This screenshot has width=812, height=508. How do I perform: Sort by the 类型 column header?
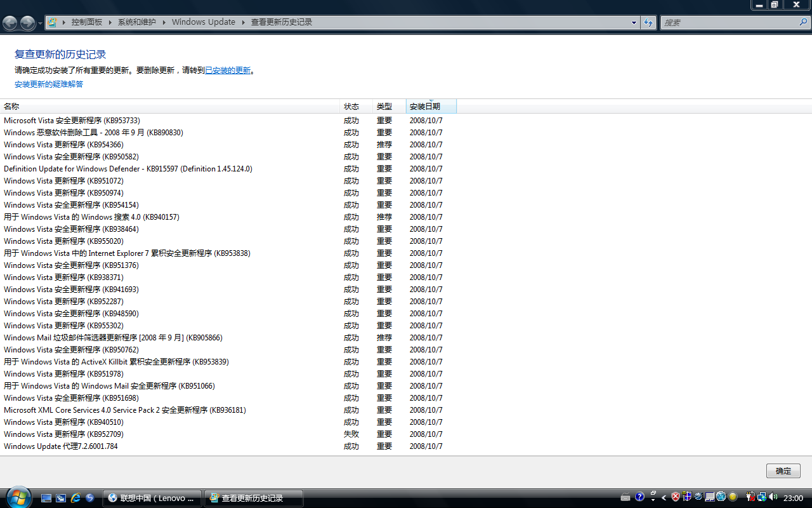point(390,107)
